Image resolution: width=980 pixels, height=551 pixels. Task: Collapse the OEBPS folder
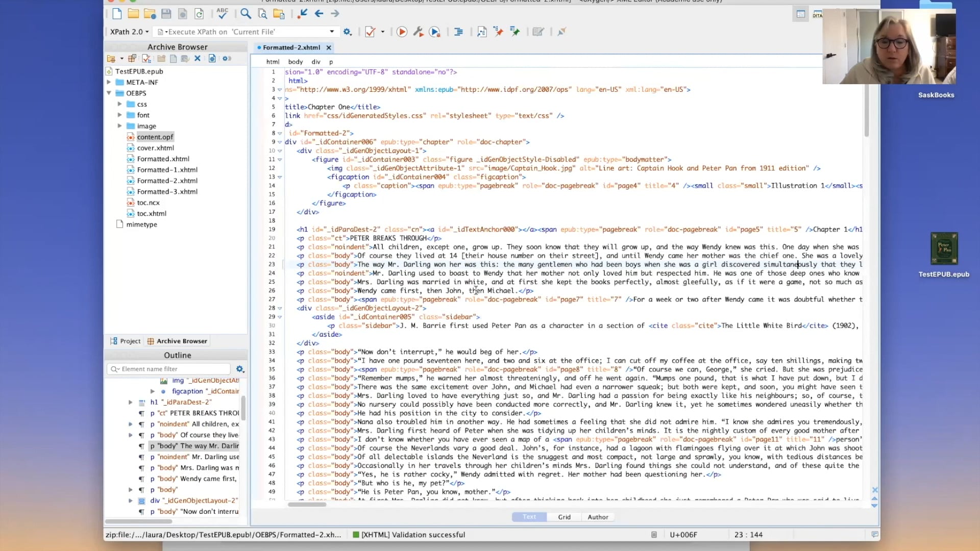[x=109, y=93]
